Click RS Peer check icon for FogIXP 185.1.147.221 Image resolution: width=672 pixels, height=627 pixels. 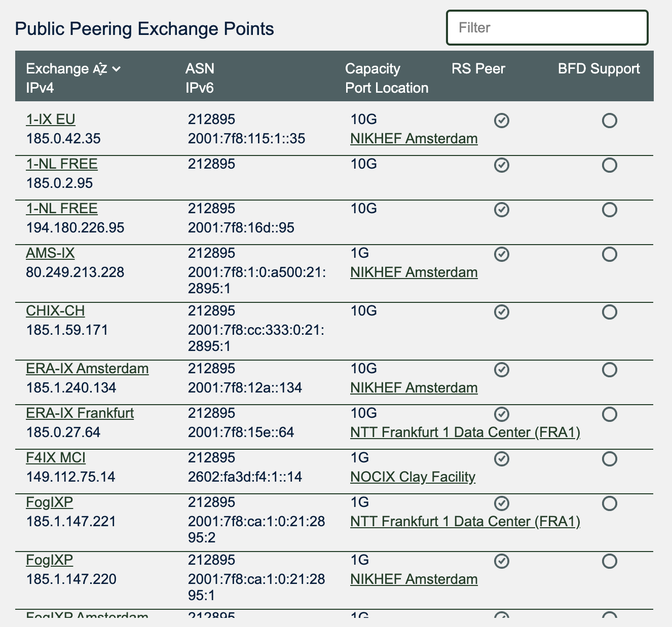coord(502,503)
